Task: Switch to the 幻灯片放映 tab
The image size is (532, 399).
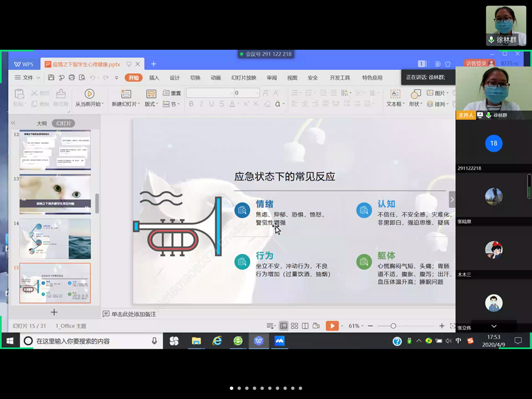Action: pos(244,78)
